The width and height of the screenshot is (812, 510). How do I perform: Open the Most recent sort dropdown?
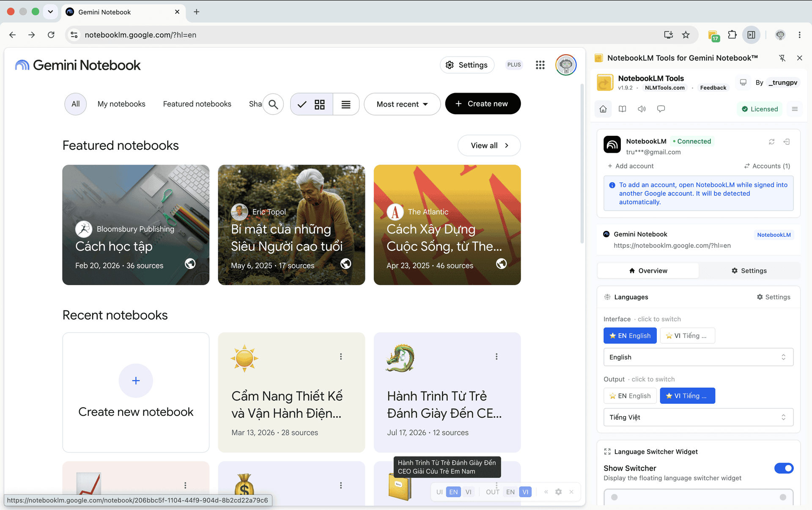click(402, 104)
